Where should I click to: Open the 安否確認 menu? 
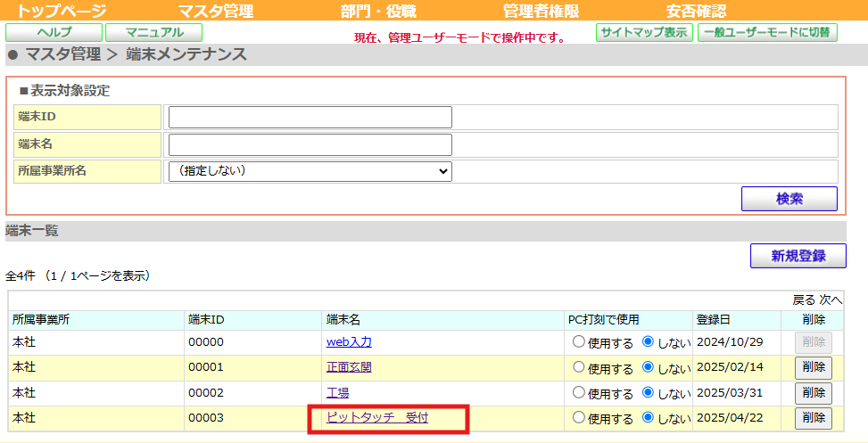pyautogui.click(x=696, y=12)
